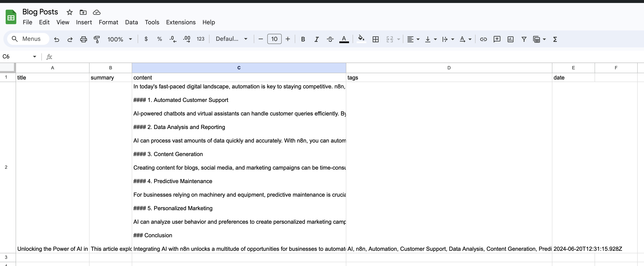644x266 pixels.
Task: Open the Help menu
Action: tap(209, 22)
